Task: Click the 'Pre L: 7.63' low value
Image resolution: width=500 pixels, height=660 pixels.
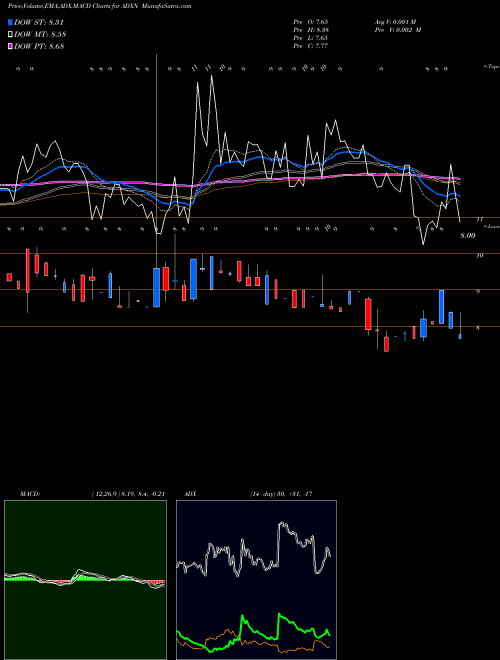Action: (311, 38)
